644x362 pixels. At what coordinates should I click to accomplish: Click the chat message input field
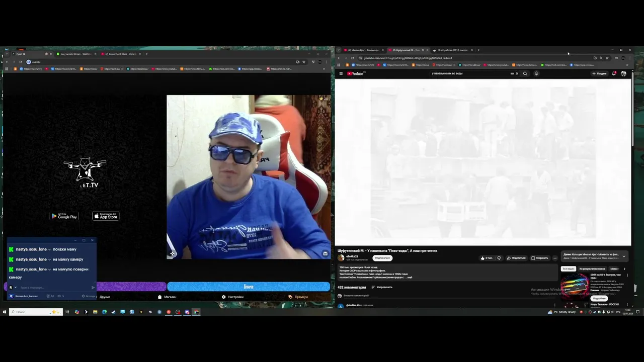click(54, 288)
